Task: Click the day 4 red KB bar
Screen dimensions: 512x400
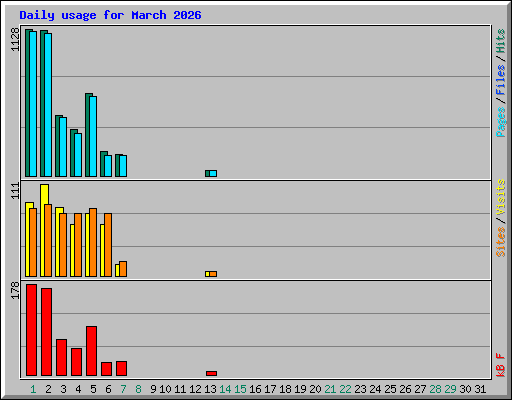Action: (76, 362)
